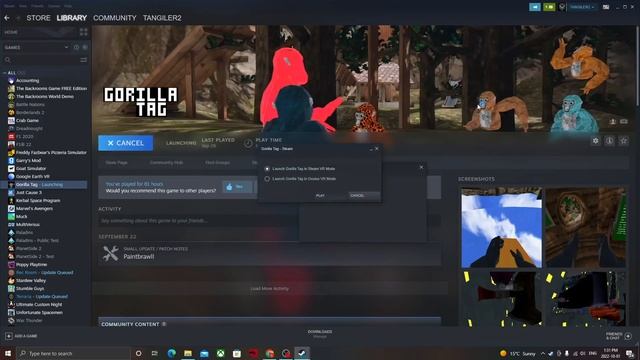This screenshot has width=640, height=360.
Task: Open the Games filter dropdown
Action: [36, 47]
